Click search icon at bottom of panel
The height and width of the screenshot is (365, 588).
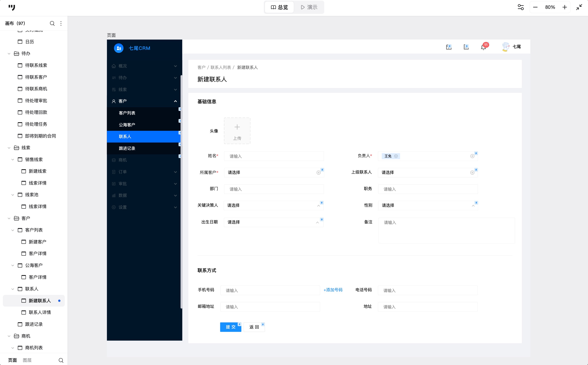[x=61, y=360]
